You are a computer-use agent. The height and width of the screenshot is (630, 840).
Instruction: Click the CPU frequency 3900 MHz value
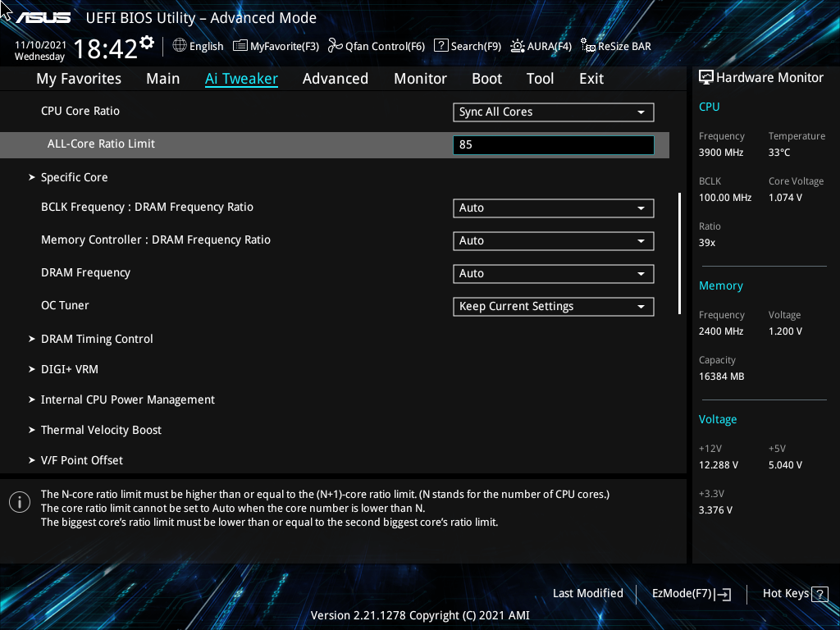[x=721, y=153]
